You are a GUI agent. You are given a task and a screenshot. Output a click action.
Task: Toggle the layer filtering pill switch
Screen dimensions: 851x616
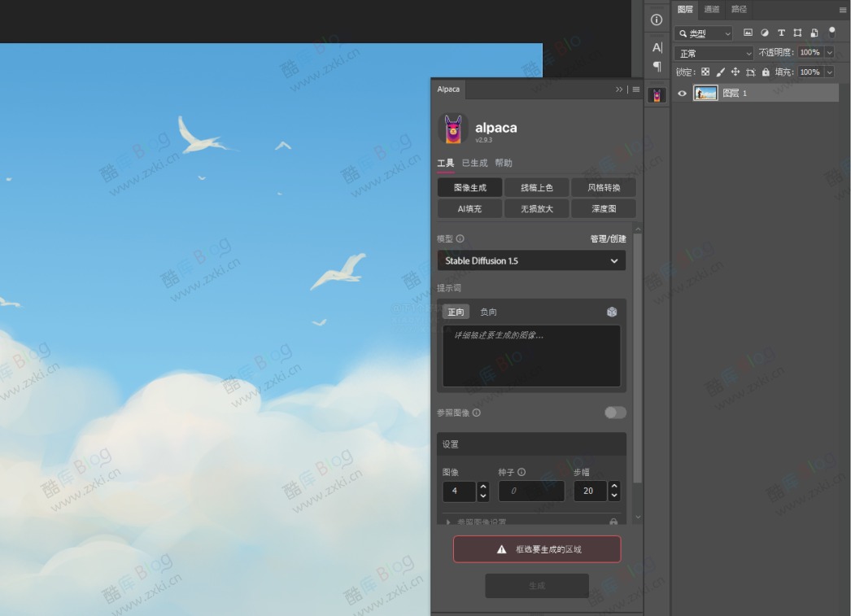[831, 33]
